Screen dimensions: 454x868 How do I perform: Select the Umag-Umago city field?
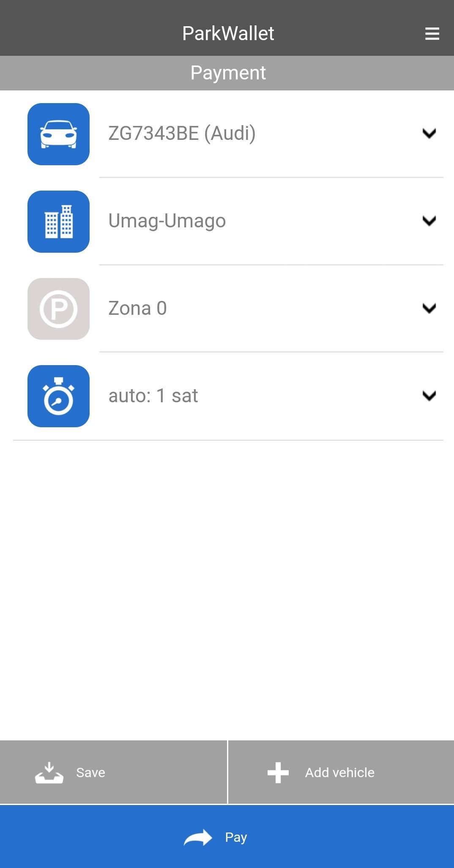click(x=167, y=221)
